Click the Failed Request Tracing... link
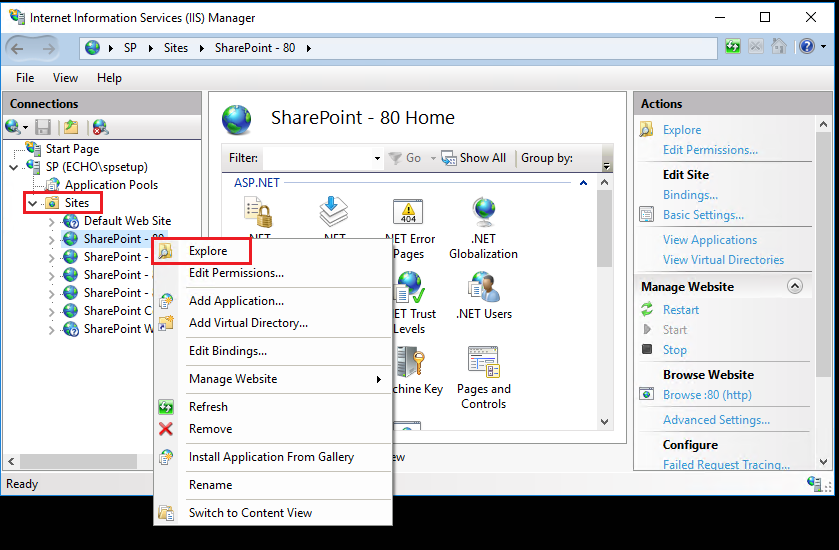Image resolution: width=839 pixels, height=550 pixels. coord(726,464)
